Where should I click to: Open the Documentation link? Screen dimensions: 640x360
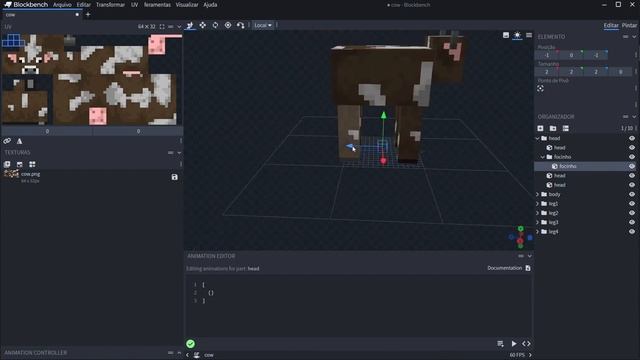pyautogui.click(x=509, y=268)
